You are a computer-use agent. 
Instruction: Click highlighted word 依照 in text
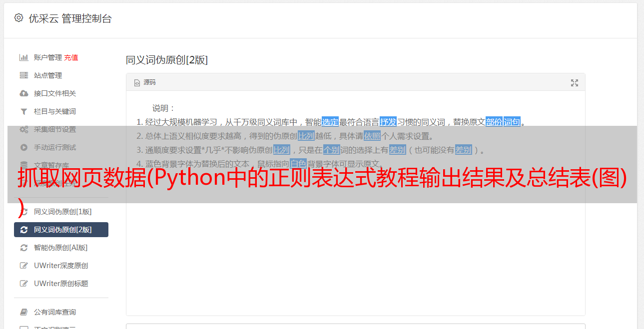point(372,136)
